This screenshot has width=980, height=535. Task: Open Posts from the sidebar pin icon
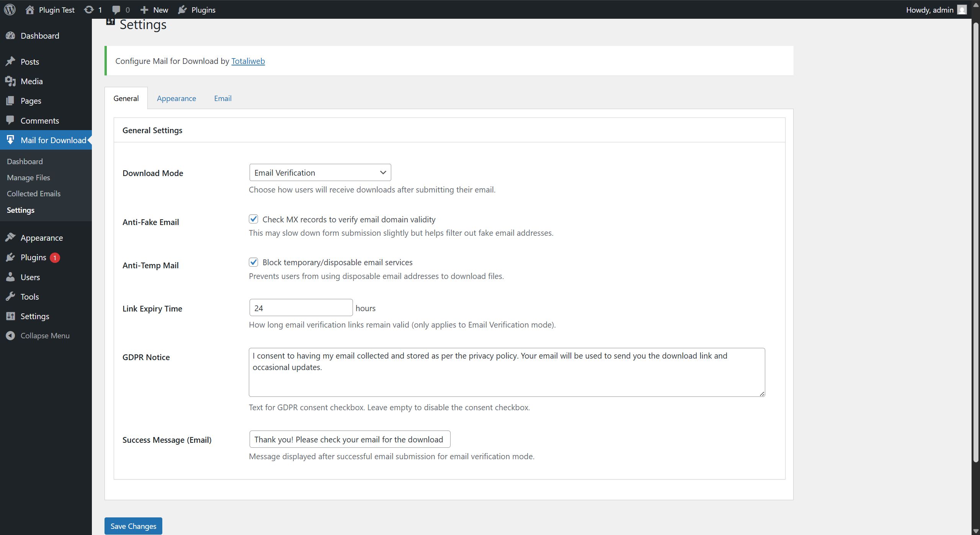click(x=10, y=61)
